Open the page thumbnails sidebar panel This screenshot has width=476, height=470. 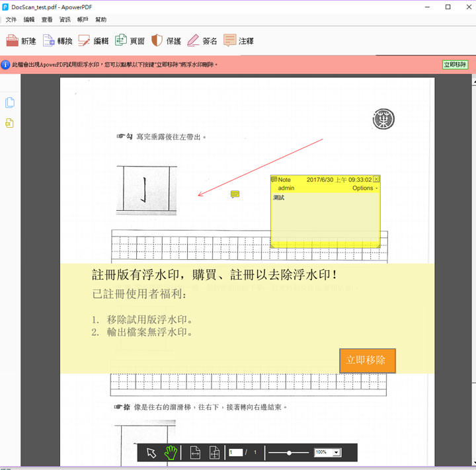(10, 102)
